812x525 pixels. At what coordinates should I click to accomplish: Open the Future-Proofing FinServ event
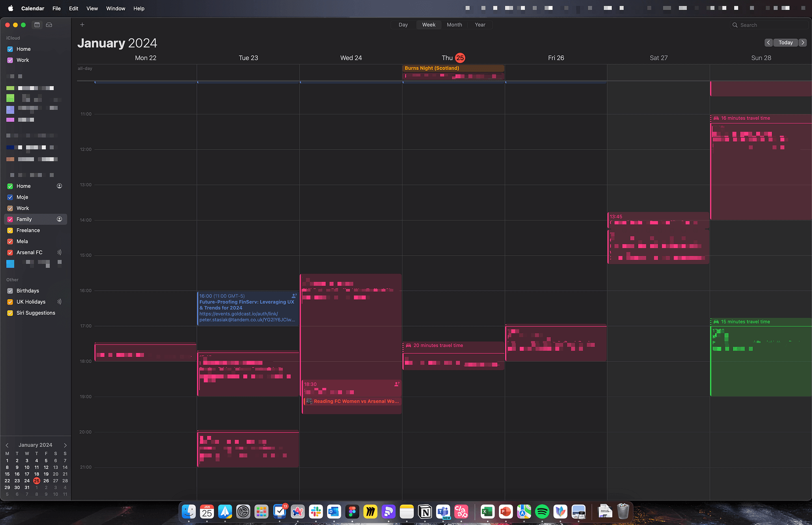248,308
